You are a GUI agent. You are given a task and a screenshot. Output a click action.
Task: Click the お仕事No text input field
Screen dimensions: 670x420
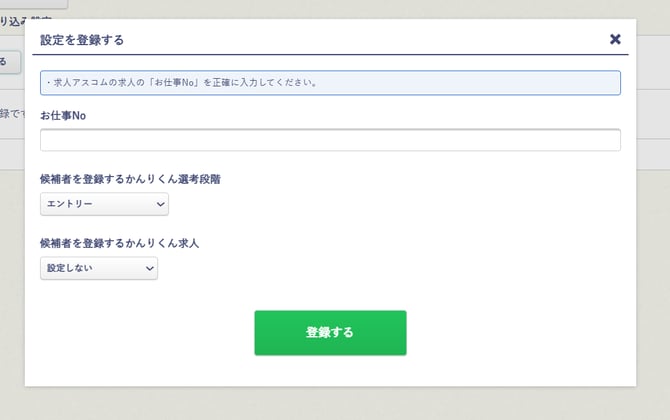pyautogui.click(x=330, y=140)
